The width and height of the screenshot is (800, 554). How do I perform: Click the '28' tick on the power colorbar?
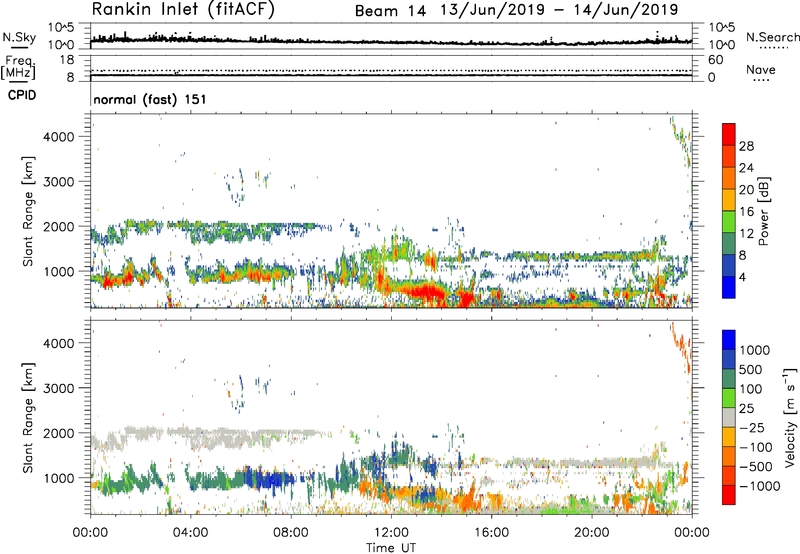746,146
